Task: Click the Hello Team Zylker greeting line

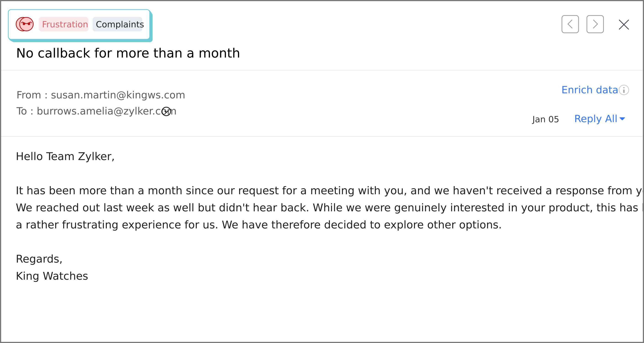Action: pyautogui.click(x=65, y=157)
